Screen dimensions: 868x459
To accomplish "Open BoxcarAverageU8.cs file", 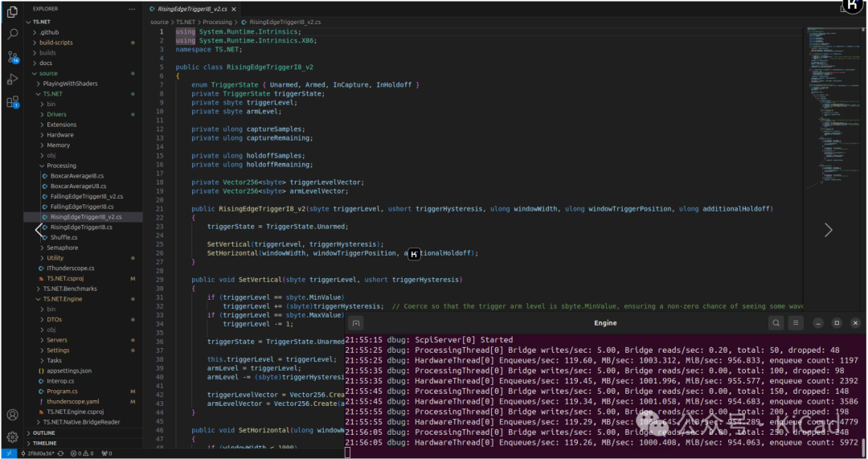I will 83,186.
